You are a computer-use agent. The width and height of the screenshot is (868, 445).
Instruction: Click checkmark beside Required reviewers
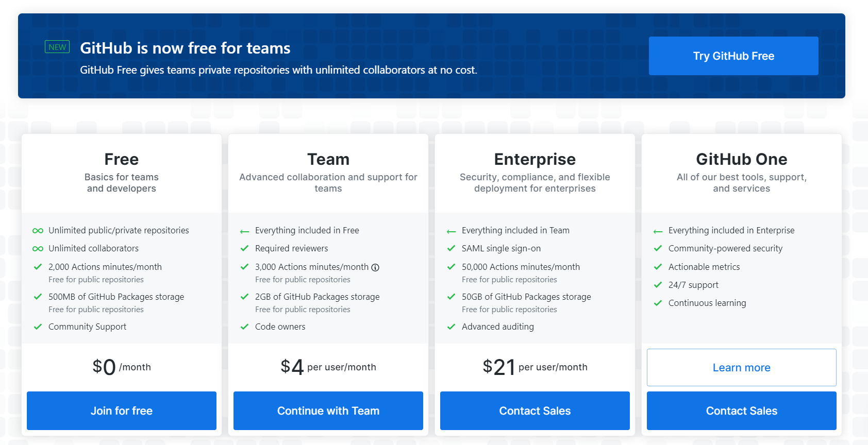click(244, 248)
